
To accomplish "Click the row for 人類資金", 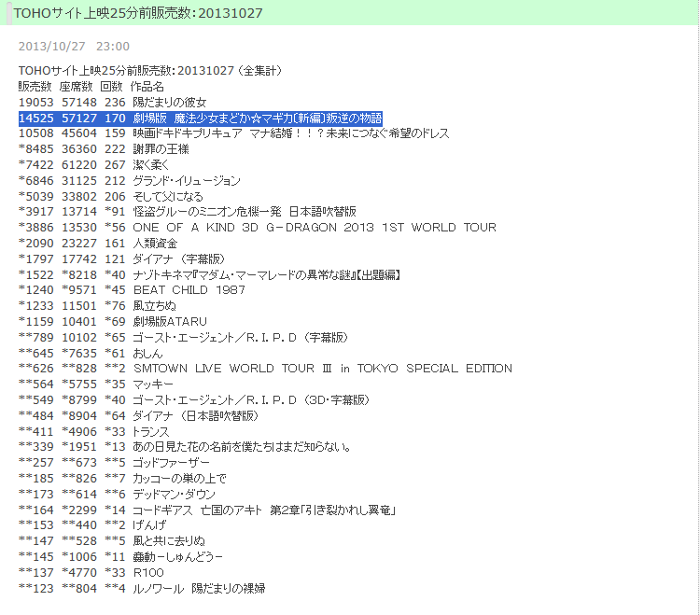I will (x=98, y=244).
